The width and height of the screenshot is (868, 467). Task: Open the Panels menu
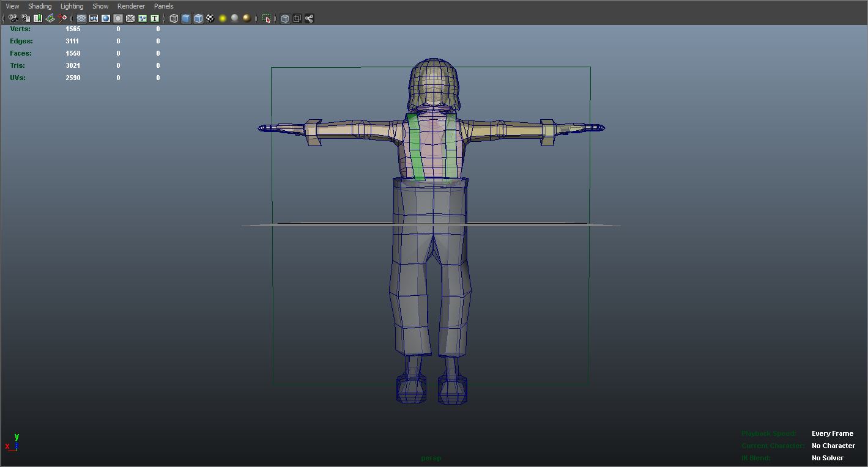163,6
